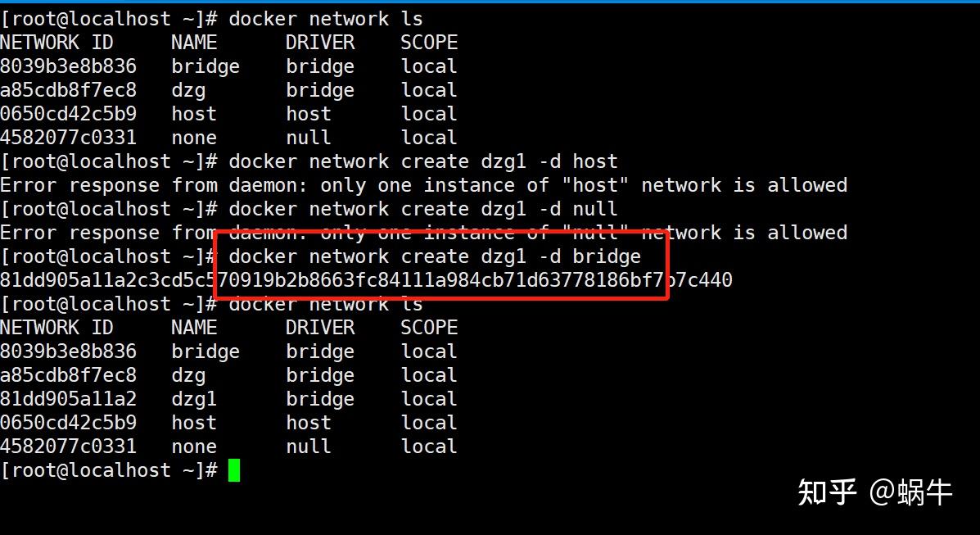Click the "dzg1" name in the network table
The image size is (980, 535).
(x=194, y=399)
